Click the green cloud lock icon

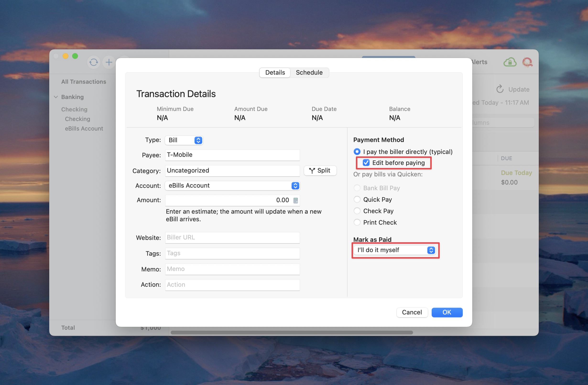coord(510,62)
